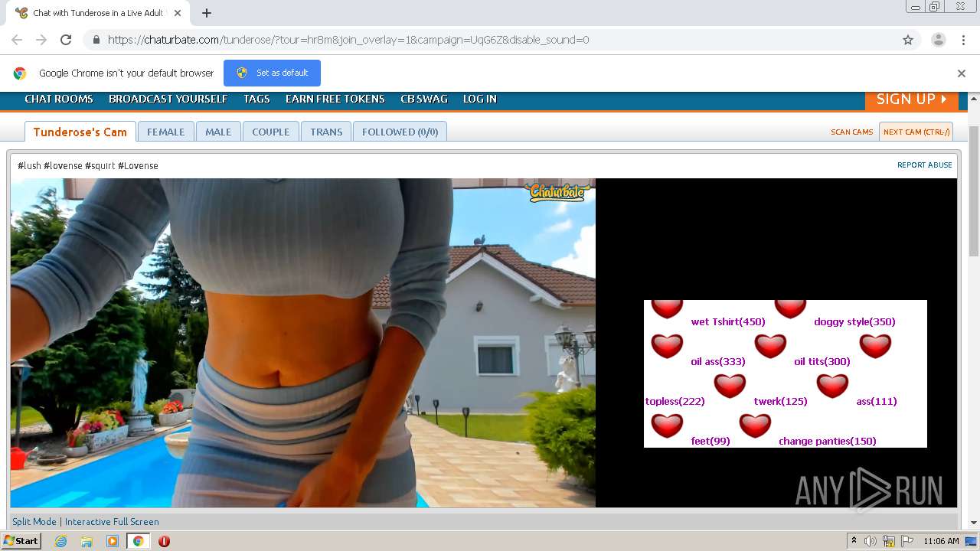
Task: Switch to the COUPLE tab
Action: point(271,132)
